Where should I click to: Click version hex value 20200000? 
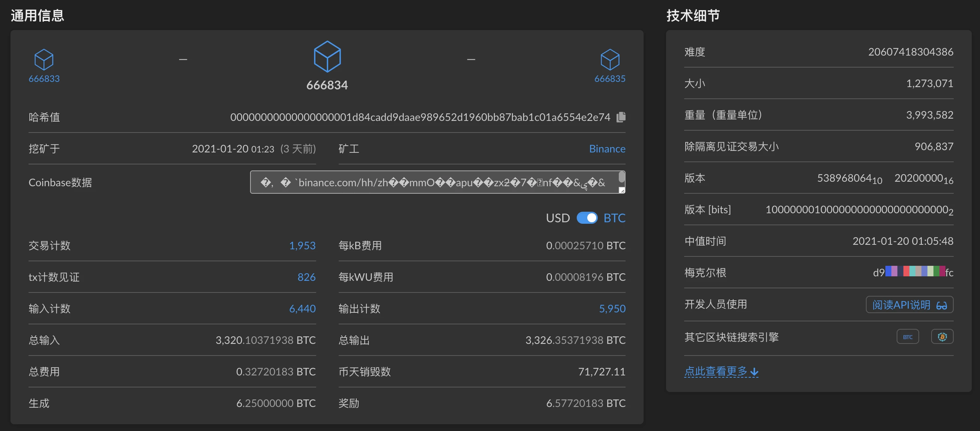pos(924,178)
